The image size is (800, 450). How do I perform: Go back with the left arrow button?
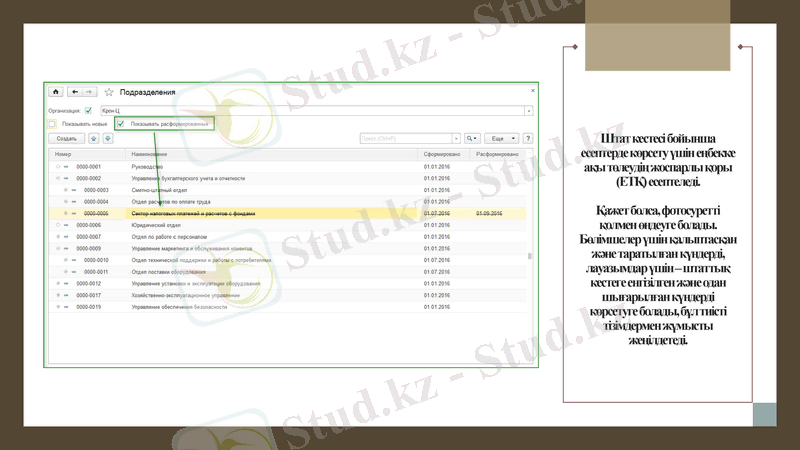[75, 92]
